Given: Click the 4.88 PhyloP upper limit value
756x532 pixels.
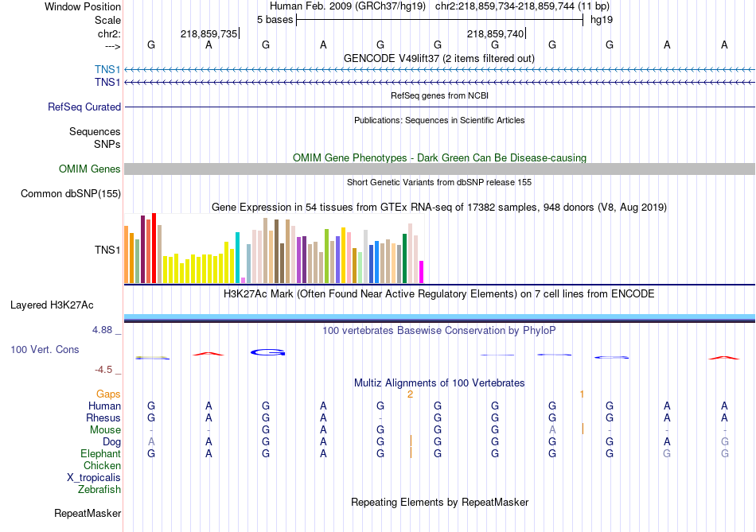Looking at the screenshot, I should (102, 330).
